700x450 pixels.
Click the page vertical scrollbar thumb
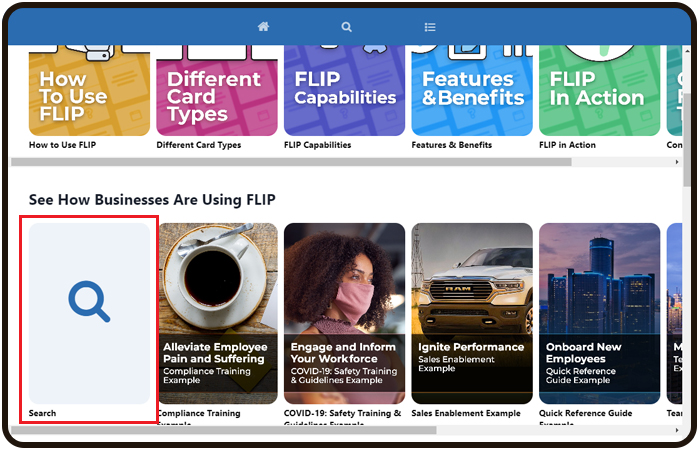pos(687,140)
